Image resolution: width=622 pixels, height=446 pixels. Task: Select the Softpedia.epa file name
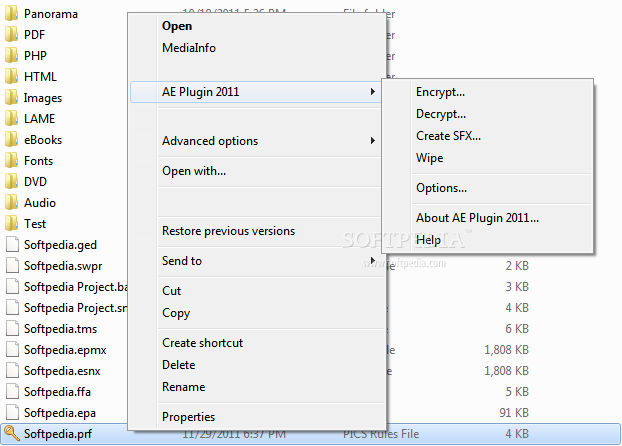(x=60, y=413)
